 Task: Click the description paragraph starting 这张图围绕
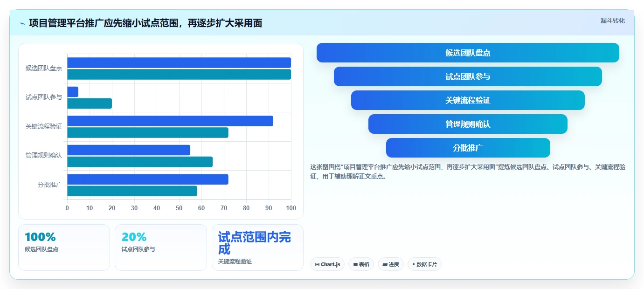tap(468, 172)
